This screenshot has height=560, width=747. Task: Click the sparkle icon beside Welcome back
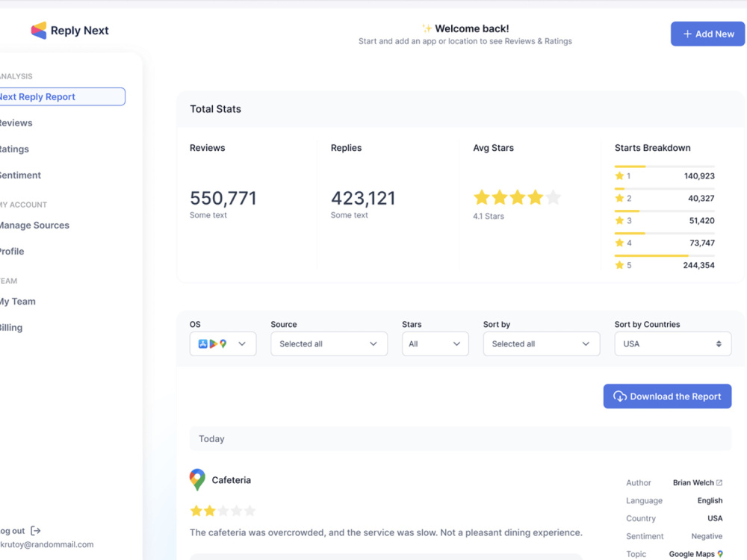(x=427, y=28)
